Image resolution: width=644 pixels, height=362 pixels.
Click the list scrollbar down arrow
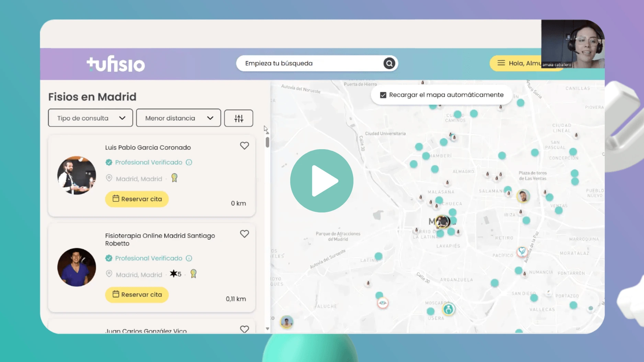(268, 329)
